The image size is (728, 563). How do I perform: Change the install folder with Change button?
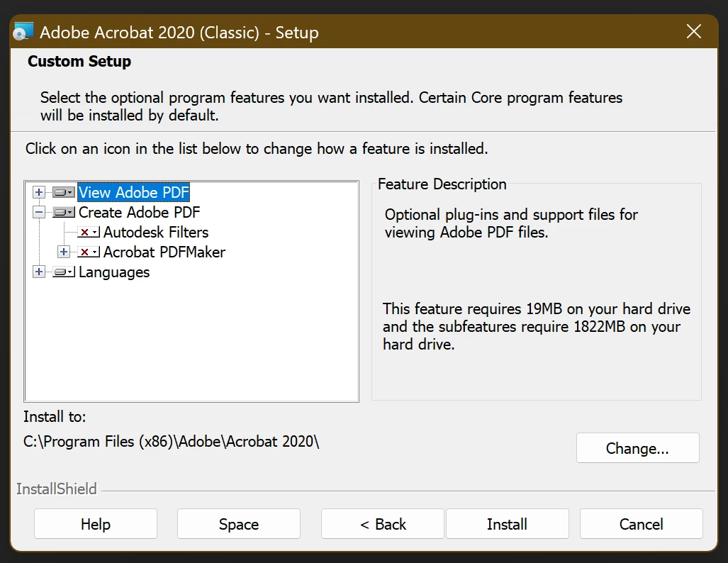point(637,448)
